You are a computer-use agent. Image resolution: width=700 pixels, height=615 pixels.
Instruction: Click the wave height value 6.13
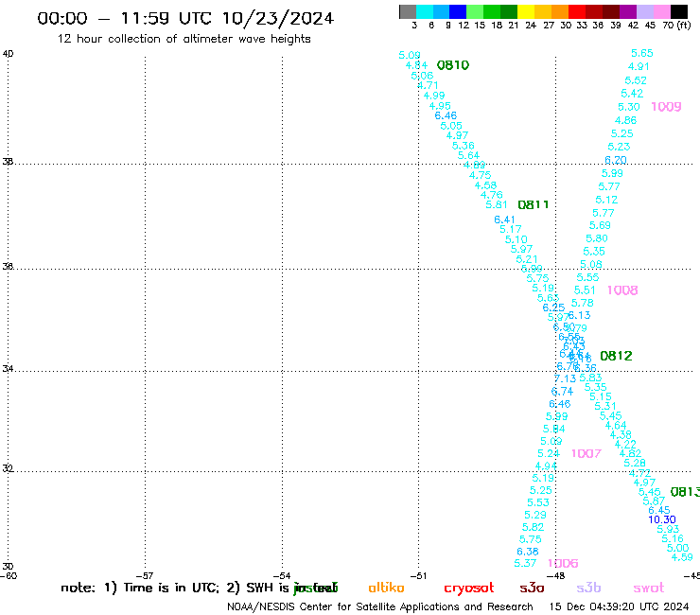580,315
